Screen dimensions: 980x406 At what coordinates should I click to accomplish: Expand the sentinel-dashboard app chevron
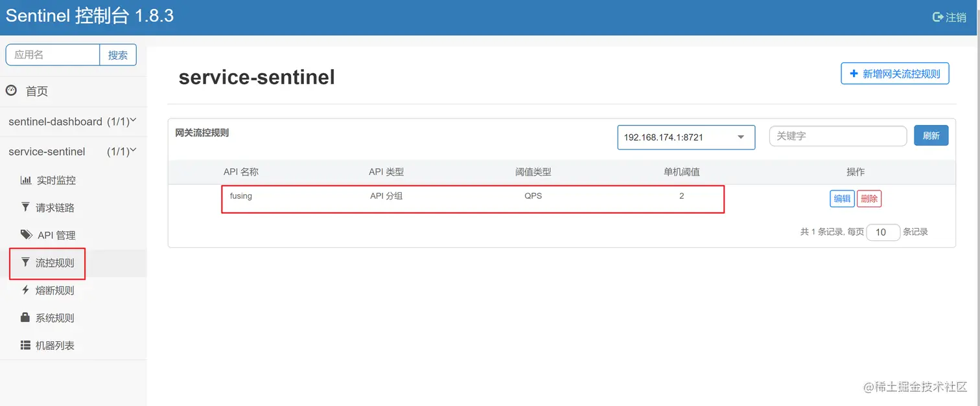pyautogui.click(x=133, y=120)
